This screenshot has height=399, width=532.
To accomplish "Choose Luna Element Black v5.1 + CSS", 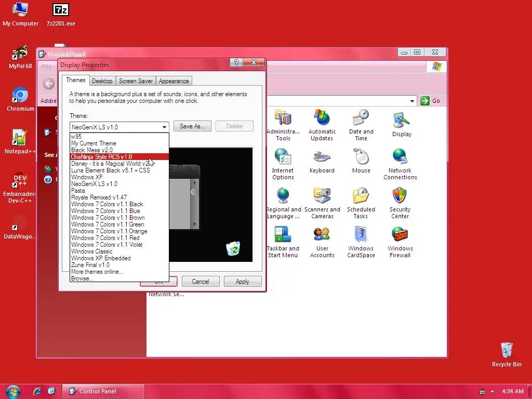I will point(119,170).
